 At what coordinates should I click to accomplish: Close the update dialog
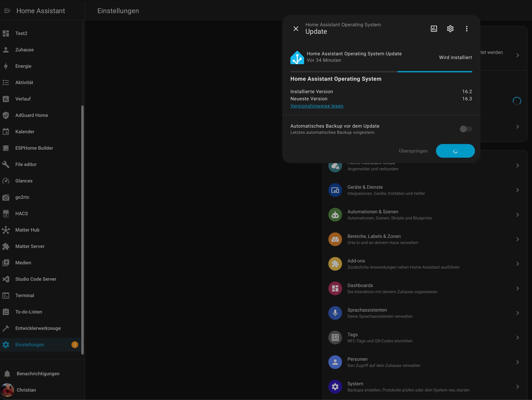coord(296,29)
